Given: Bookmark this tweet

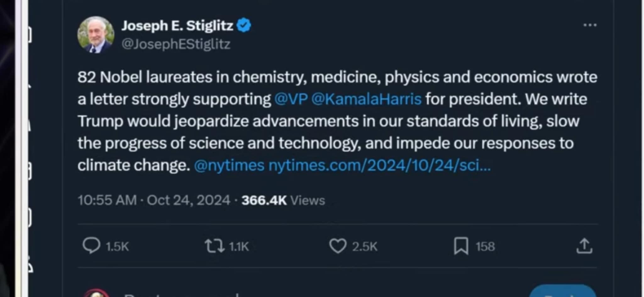Looking at the screenshot, I should [x=461, y=246].
